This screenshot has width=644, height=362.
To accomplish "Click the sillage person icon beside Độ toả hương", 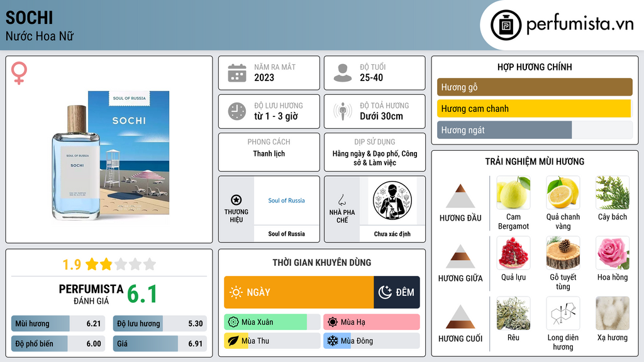I will pos(343,111).
